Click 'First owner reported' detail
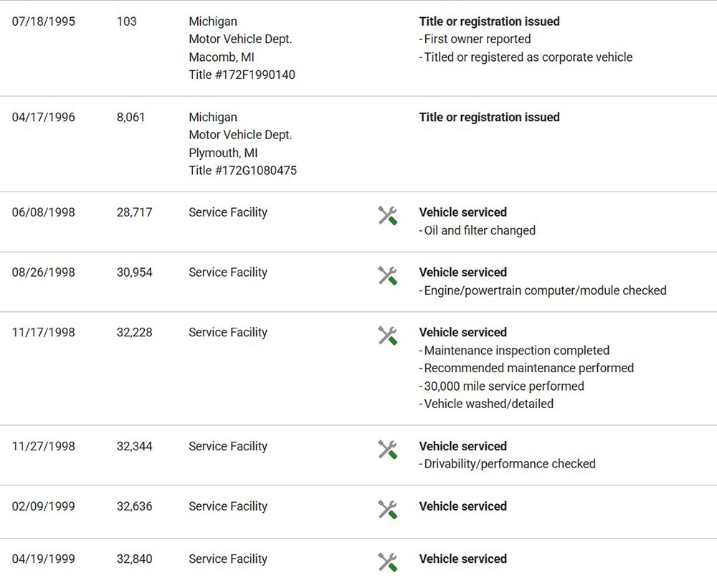This screenshot has height=588, width=717. click(477, 39)
